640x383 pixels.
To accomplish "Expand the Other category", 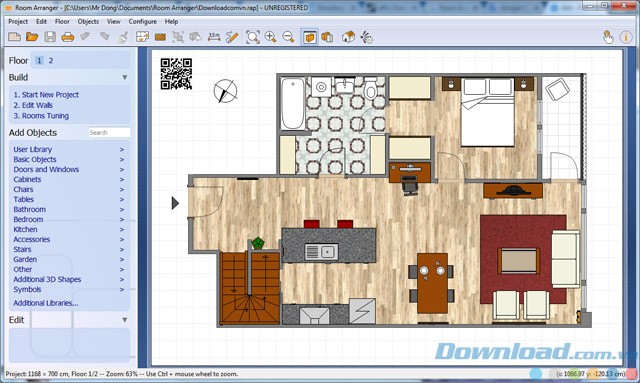I will (69, 269).
